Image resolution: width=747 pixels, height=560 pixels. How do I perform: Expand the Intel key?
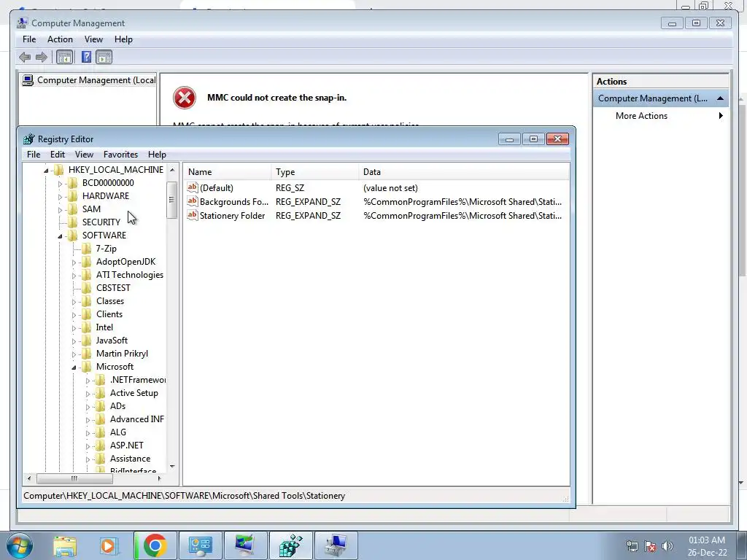[74, 327]
